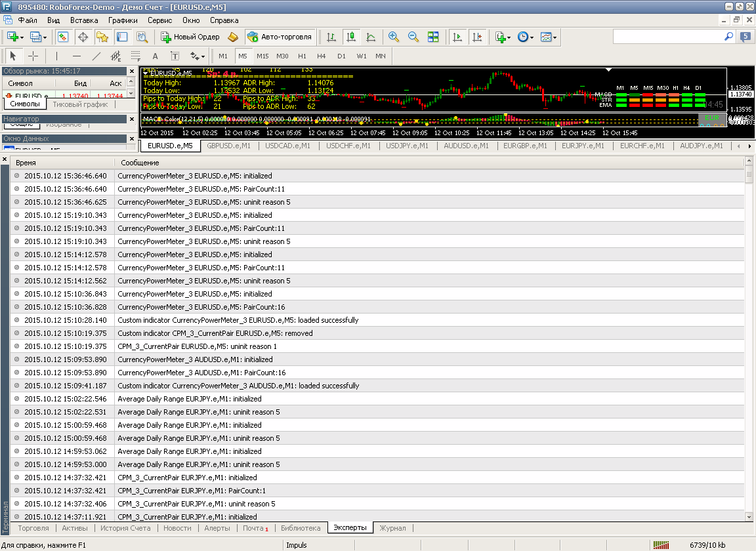
Task: Select the Trendline drawing tool
Action: point(96,56)
